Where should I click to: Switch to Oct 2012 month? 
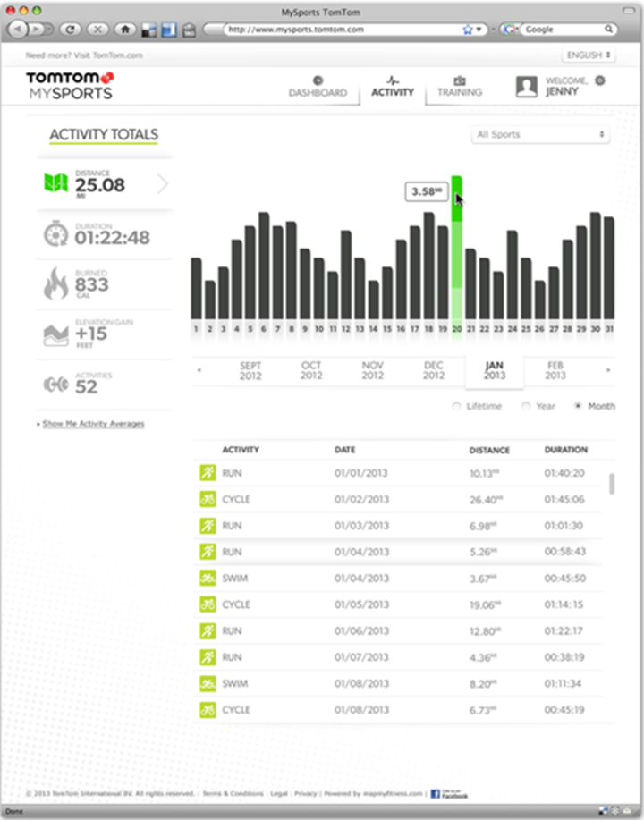pyautogui.click(x=311, y=370)
